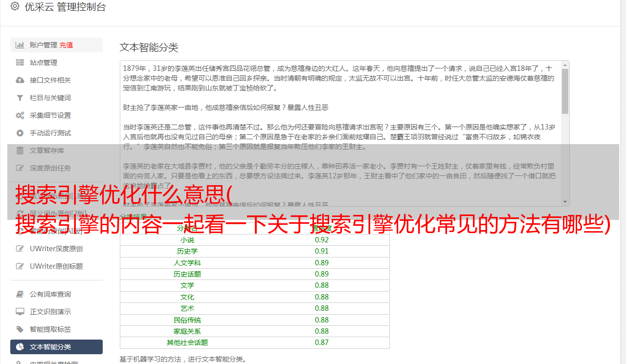
Task: Select the 小说 category cell
Action: 187,240
